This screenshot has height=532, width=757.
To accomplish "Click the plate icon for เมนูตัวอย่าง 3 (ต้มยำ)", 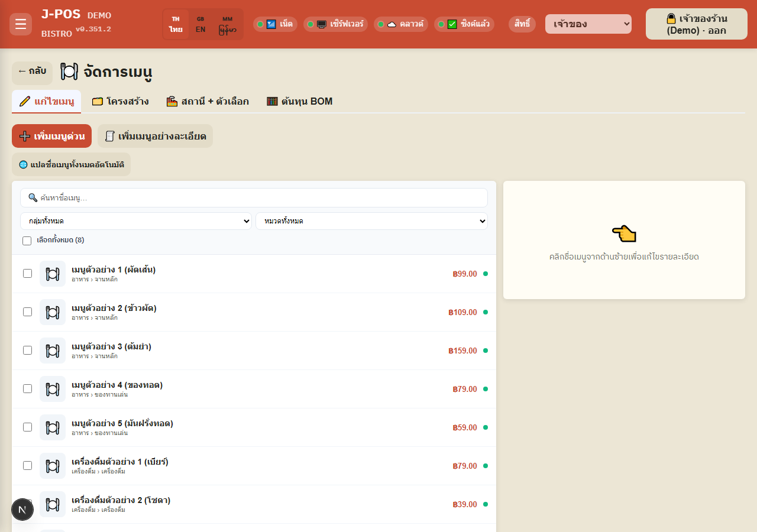I will [53, 351].
